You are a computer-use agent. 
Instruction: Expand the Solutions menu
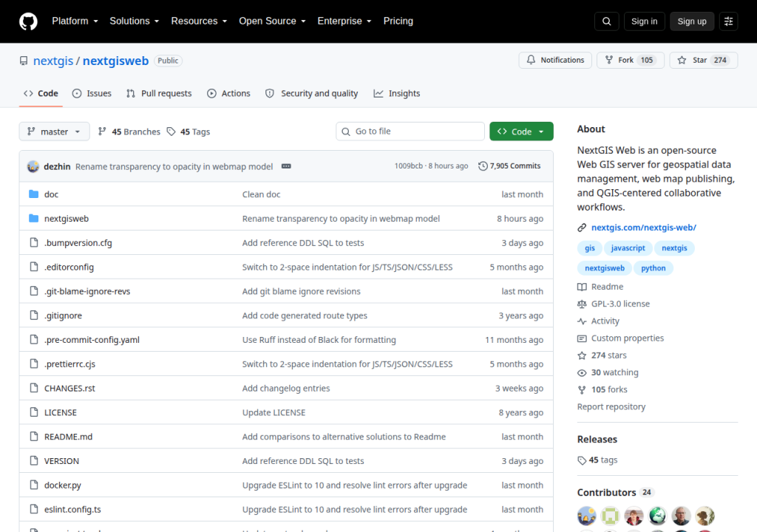135,21
